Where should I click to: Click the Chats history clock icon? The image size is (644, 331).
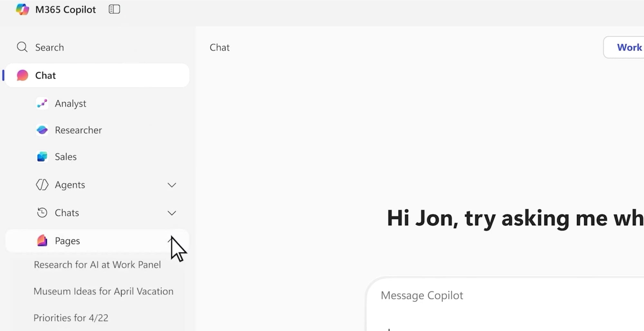[42, 213]
